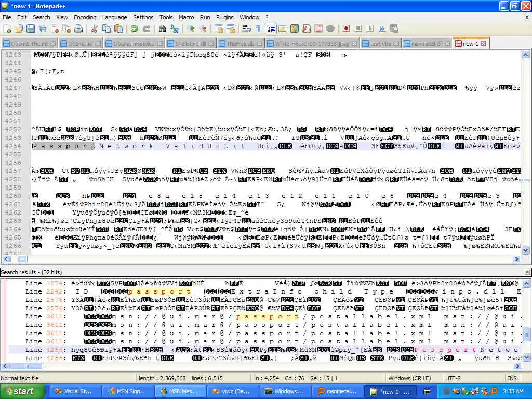Click the Paste clipboard icon
The width and height of the screenshot is (532, 399).
pos(118,29)
